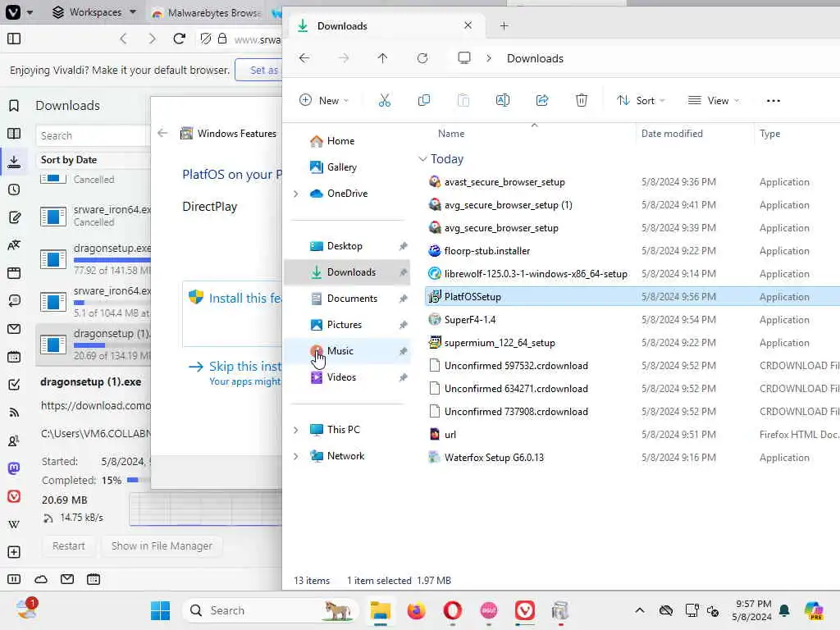Open Vivaldi Translate panel icon
This screenshot has width=840, height=630.
[x=15, y=245]
